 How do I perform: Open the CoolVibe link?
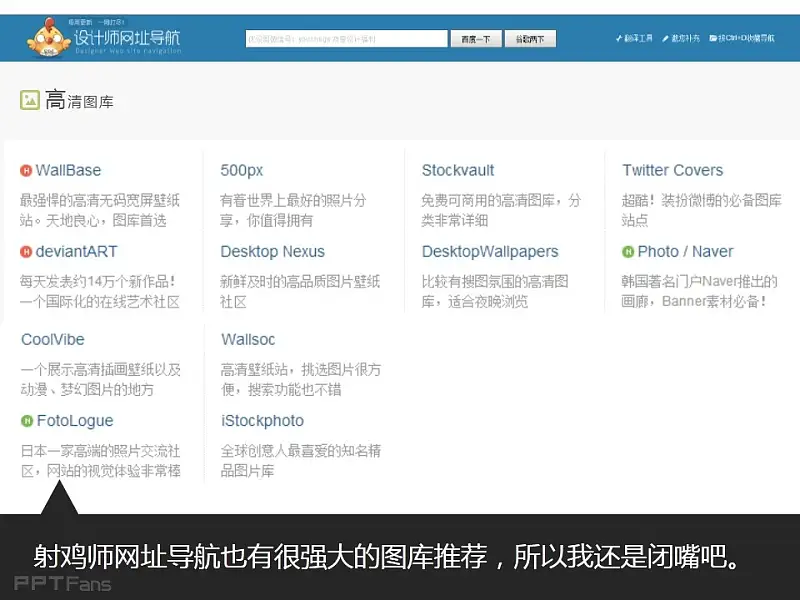point(53,340)
